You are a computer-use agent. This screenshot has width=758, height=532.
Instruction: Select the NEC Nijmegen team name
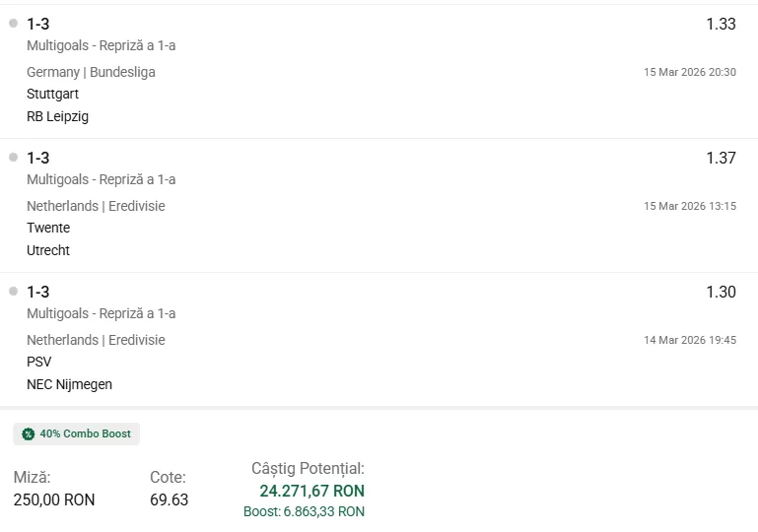69,384
